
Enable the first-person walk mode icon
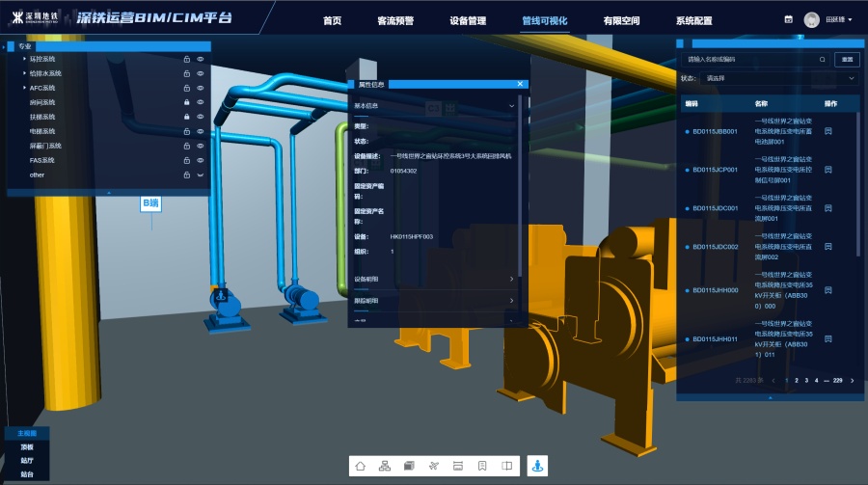(537, 466)
